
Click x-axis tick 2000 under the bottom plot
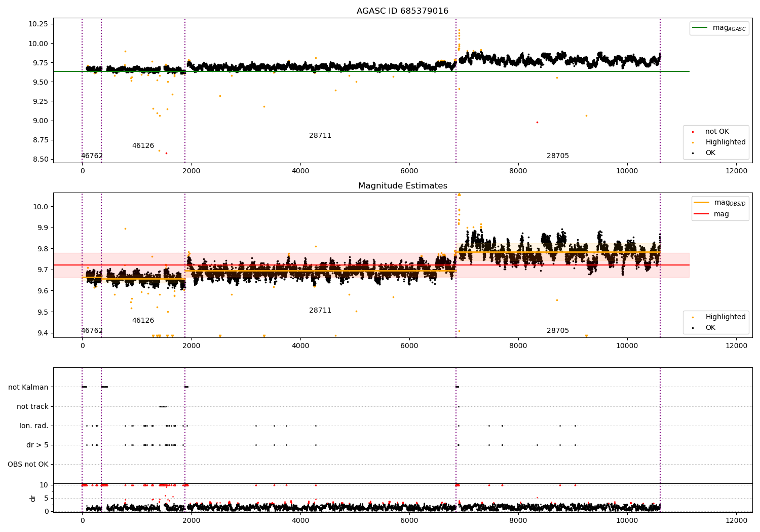192,521
